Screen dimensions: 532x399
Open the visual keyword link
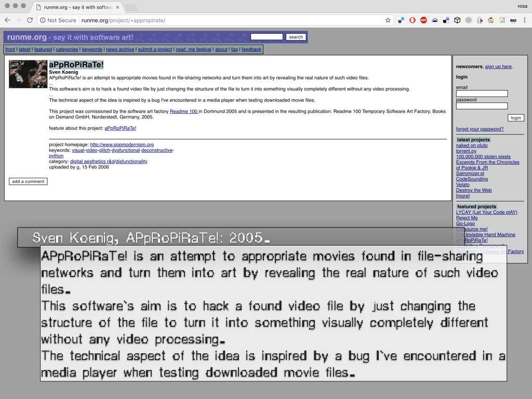[x=78, y=150]
